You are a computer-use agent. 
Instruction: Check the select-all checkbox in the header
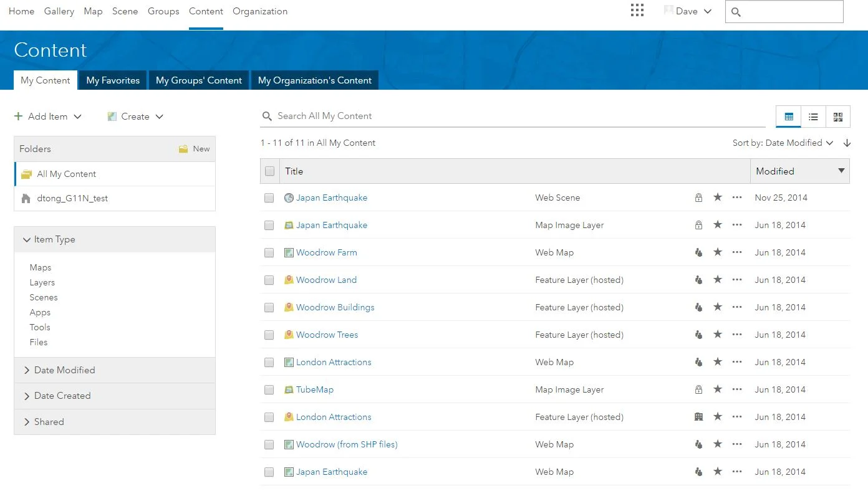point(269,171)
